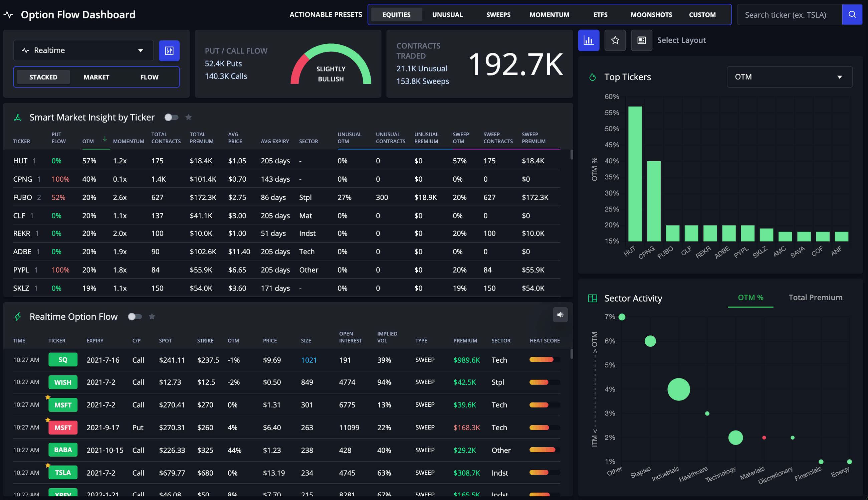Click the search magnifier icon
The image size is (868, 500).
tap(852, 14)
